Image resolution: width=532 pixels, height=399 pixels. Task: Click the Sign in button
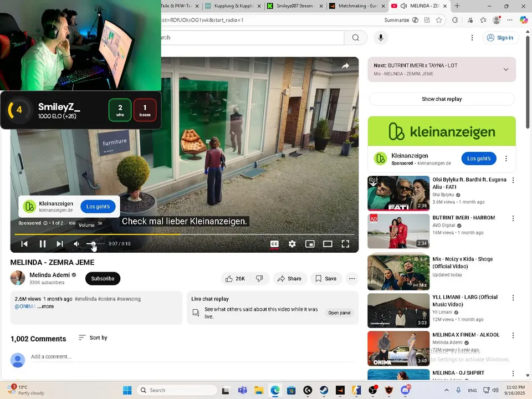500,38
